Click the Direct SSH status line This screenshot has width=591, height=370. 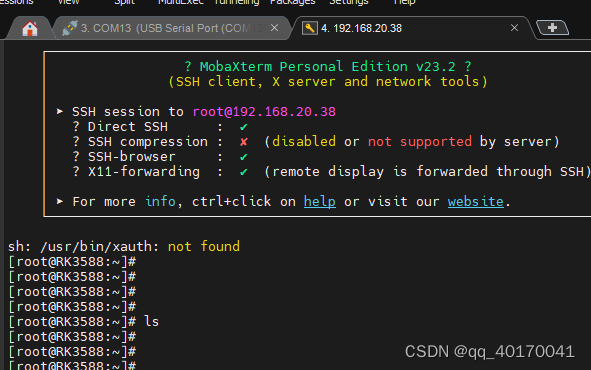pos(160,127)
